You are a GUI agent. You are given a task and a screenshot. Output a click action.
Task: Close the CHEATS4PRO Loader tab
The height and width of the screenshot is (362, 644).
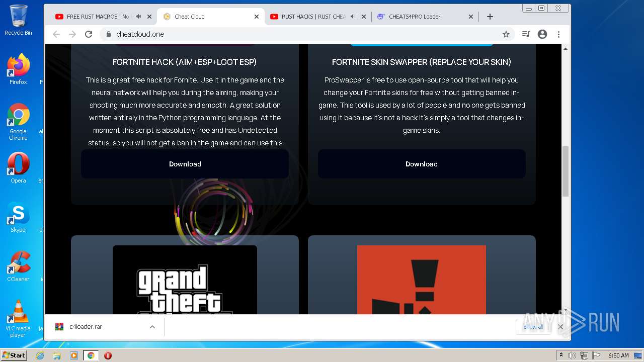coord(471,17)
